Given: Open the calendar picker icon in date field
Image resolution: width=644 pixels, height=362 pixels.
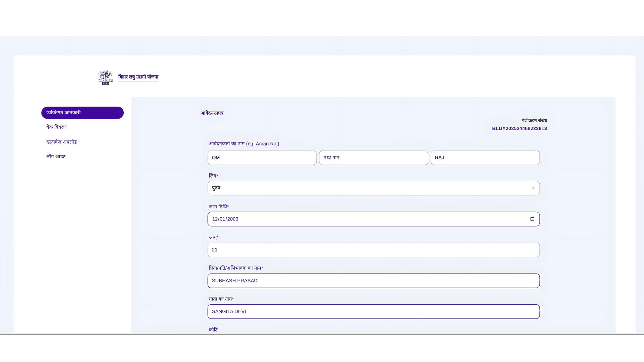Looking at the screenshot, I should (x=532, y=219).
